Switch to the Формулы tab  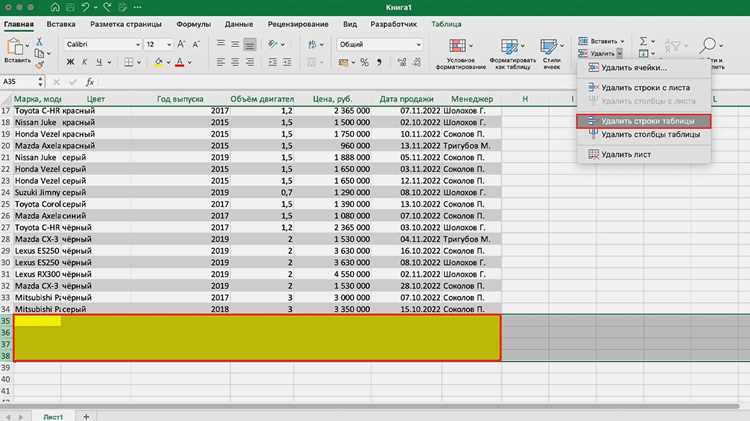193,24
